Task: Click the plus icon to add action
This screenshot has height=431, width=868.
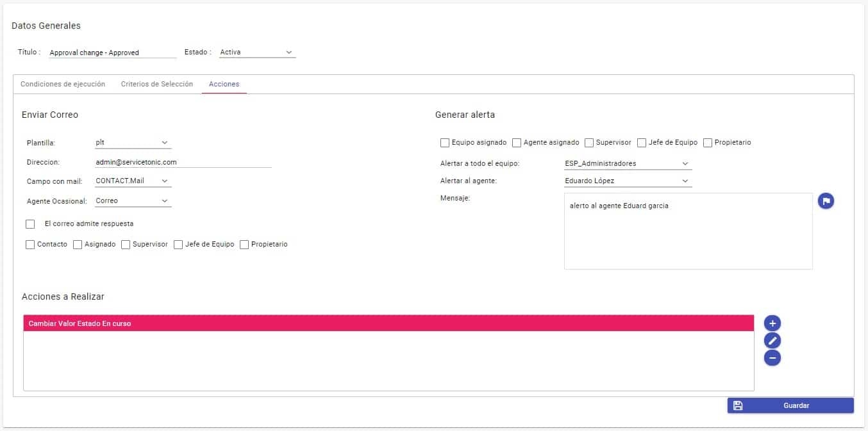Action: [x=772, y=323]
